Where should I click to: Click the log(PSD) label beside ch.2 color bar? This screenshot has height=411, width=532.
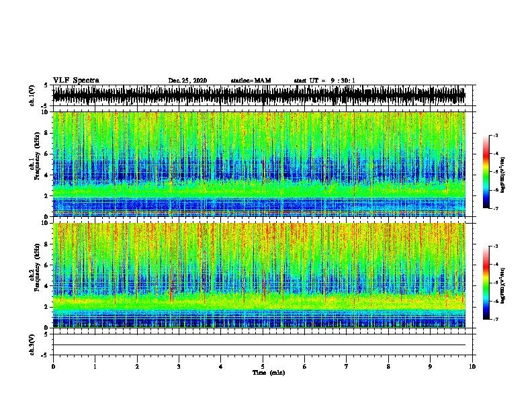pyautogui.click(x=503, y=285)
